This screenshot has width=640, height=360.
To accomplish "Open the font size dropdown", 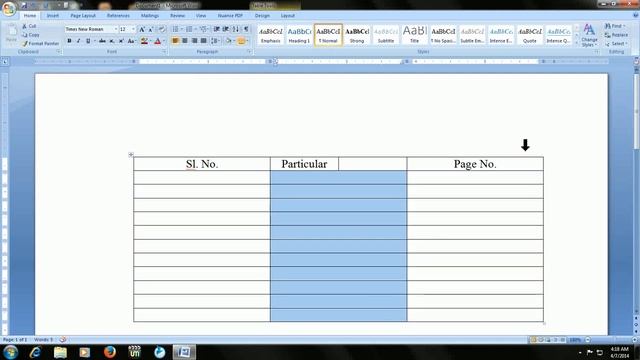I will [x=133, y=29].
